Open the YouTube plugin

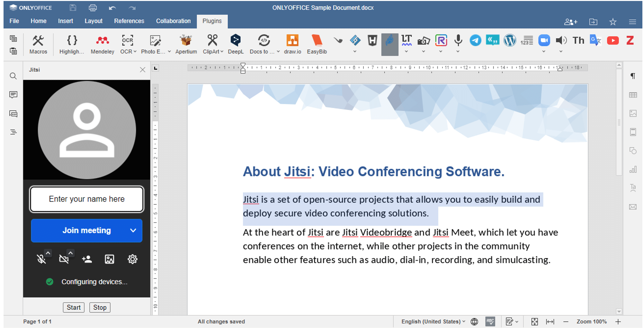(613, 41)
